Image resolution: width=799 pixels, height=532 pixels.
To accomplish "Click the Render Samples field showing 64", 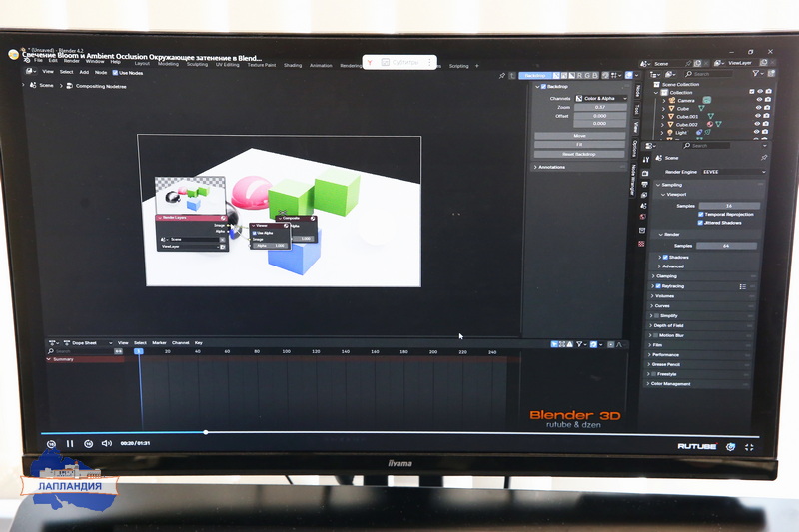I will (x=726, y=246).
